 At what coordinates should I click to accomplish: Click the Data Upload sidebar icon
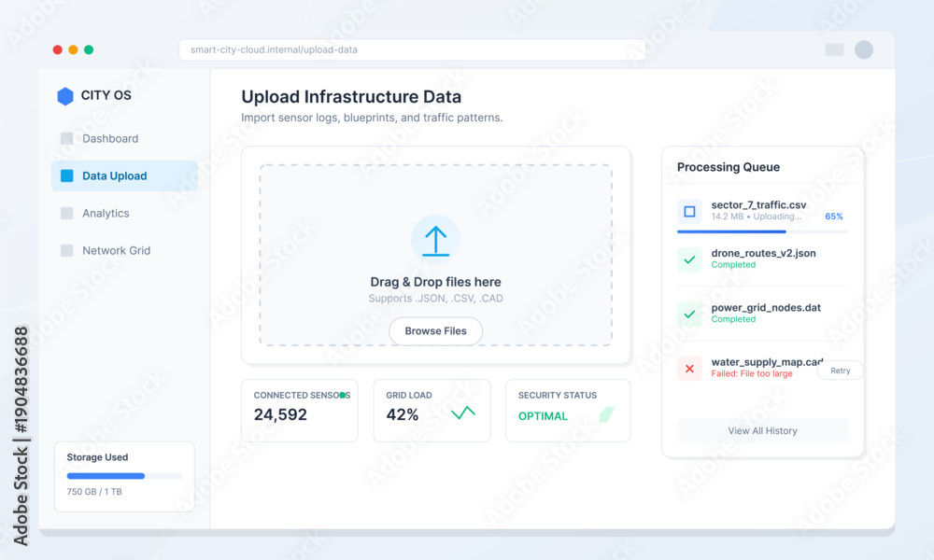pyautogui.click(x=66, y=175)
